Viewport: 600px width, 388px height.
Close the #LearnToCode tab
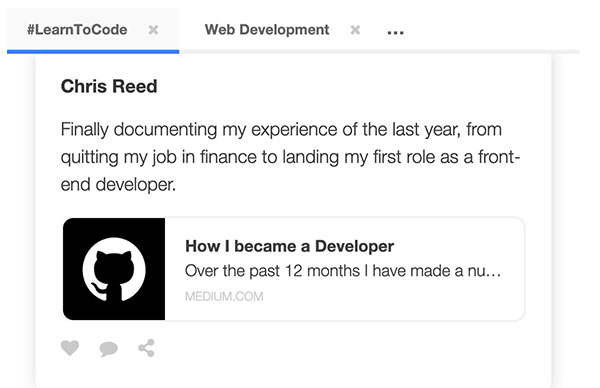click(153, 30)
